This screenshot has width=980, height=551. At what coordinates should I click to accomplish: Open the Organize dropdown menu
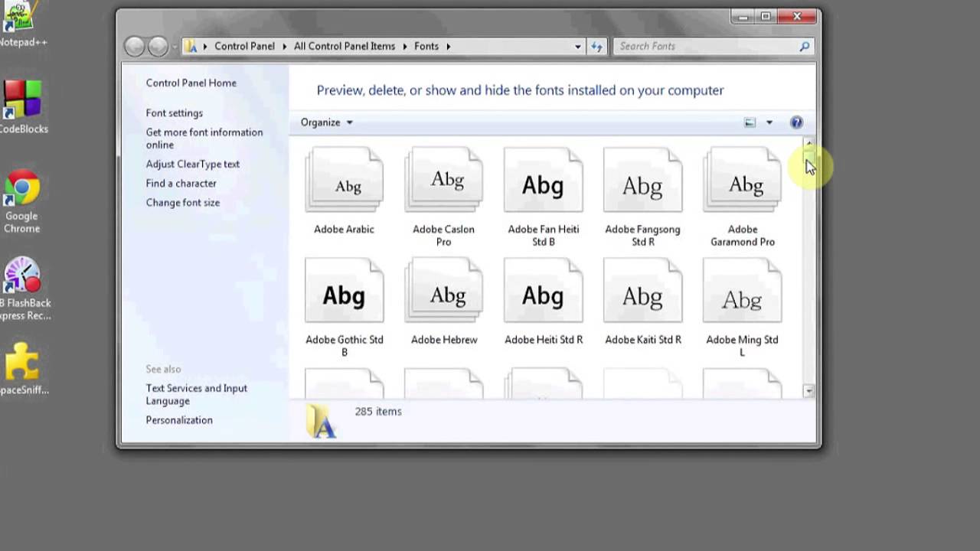[327, 122]
